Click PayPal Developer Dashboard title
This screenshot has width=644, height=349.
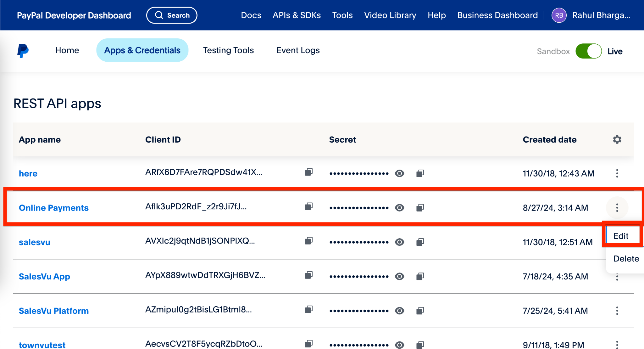click(74, 15)
